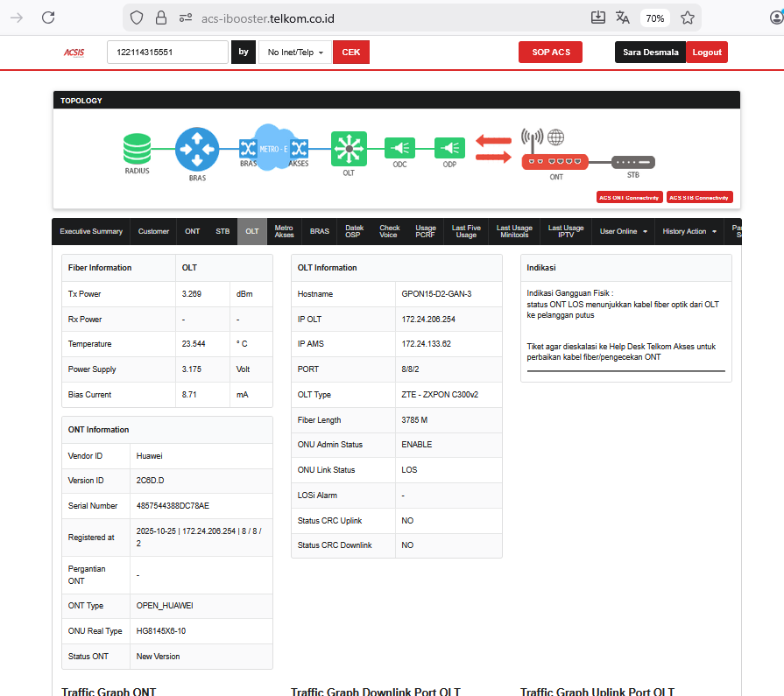
Task: Open the shield tracking protection icon
Action: click(x=137, y=18)
